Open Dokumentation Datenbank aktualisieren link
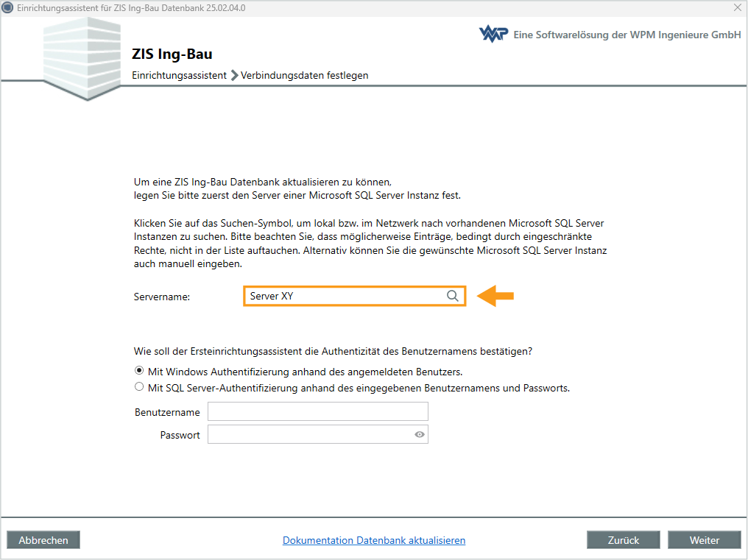 373,539
